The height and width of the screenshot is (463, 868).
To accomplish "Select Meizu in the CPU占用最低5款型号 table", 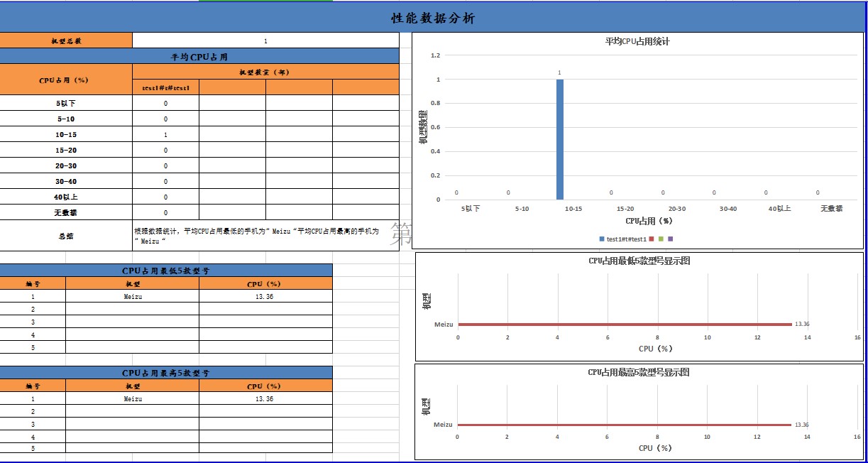I will 132,297.
